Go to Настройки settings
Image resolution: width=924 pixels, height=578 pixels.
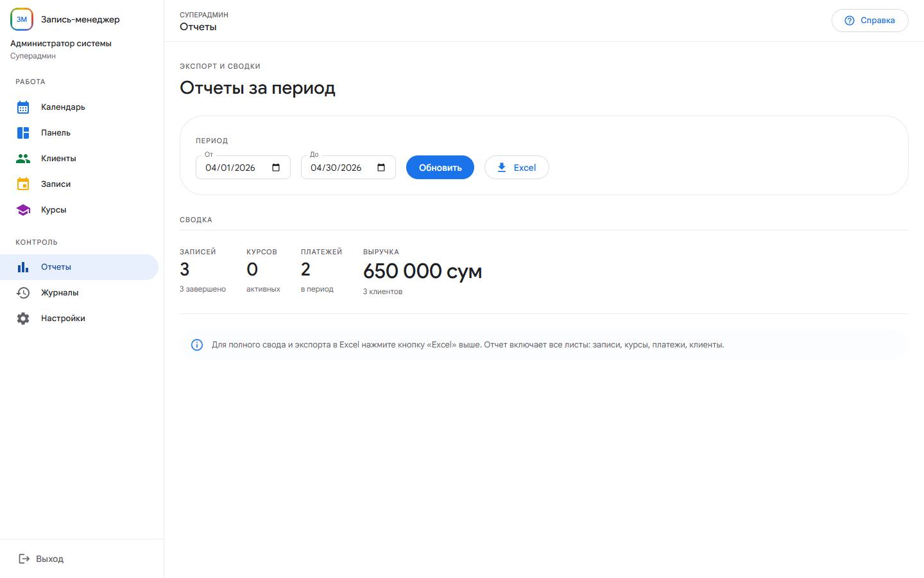(x=79, y=319)
